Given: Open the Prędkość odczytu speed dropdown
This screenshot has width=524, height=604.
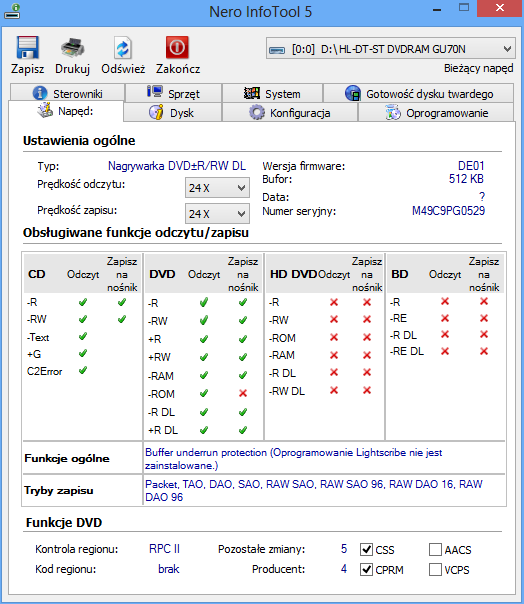Looking at the screenshot, I should [x=217, y=188].
